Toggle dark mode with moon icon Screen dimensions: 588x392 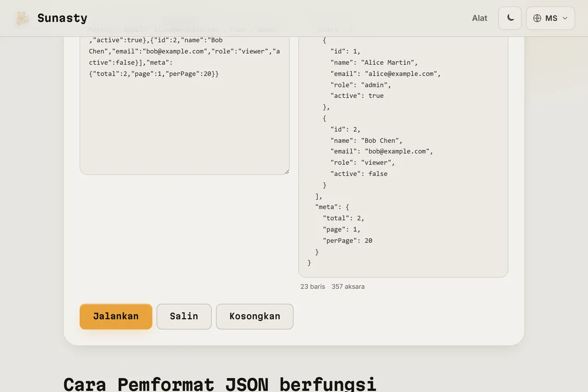(x=509, y=18)
